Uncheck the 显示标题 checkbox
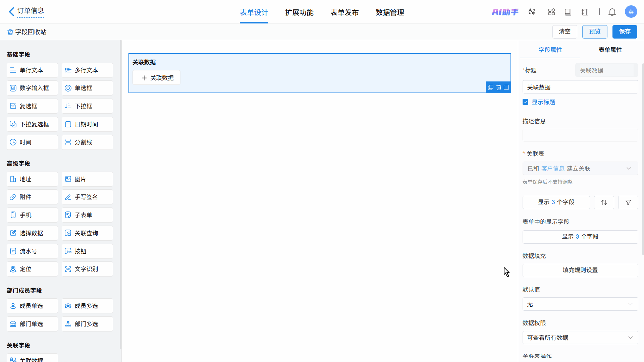Image resolution: width=644 pixels, height=362 pixels. [526, 102]
